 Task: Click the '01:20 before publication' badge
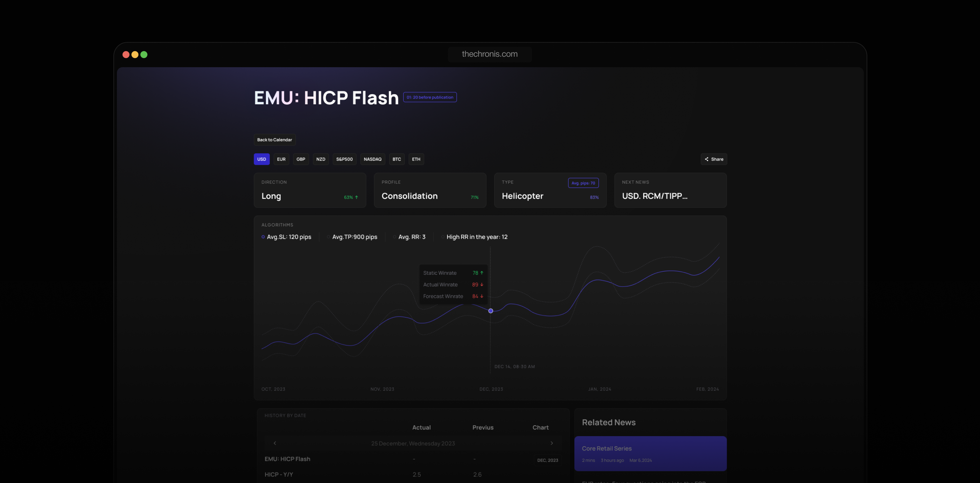(x=430, y=97)
